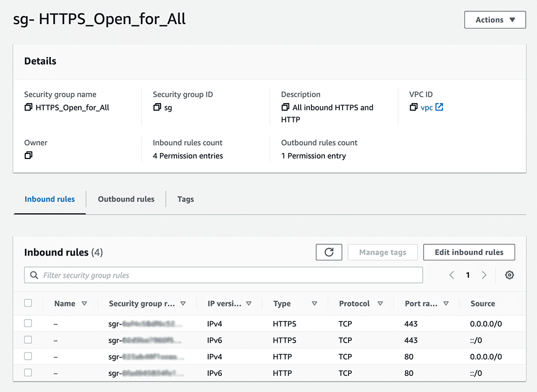Click Edit inbound rules button
Image resolution: width=537 pixels, height=392 pixels.
pos(469,252)
